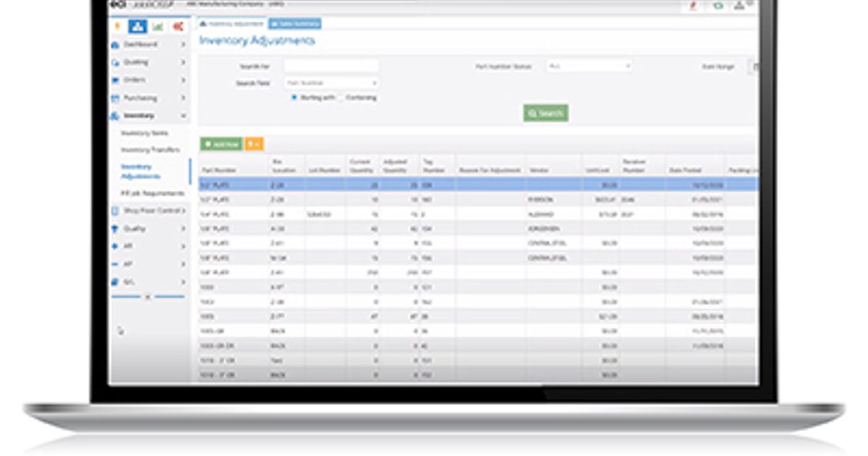
Task: Click the green Search button
Action: (546, 113)
